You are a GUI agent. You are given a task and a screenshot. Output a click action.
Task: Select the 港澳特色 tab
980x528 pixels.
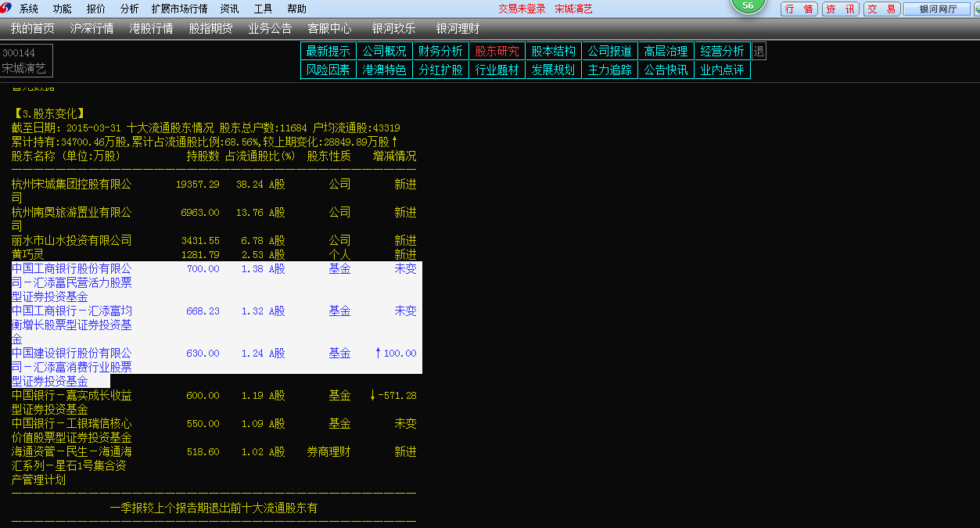coord(385,70)
